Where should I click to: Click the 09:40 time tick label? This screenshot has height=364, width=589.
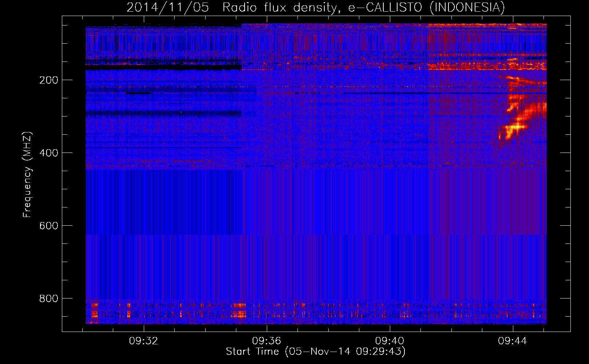390,341
